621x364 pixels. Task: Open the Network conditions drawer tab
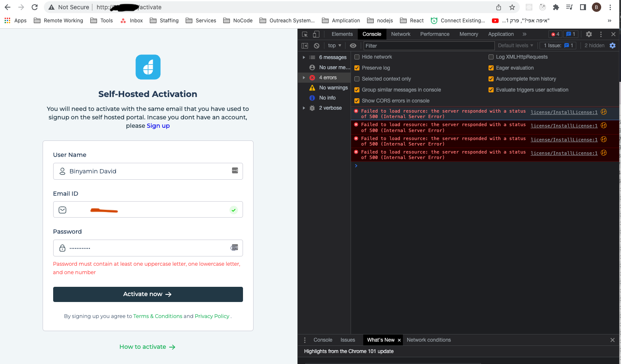click(x=429, y=340)
